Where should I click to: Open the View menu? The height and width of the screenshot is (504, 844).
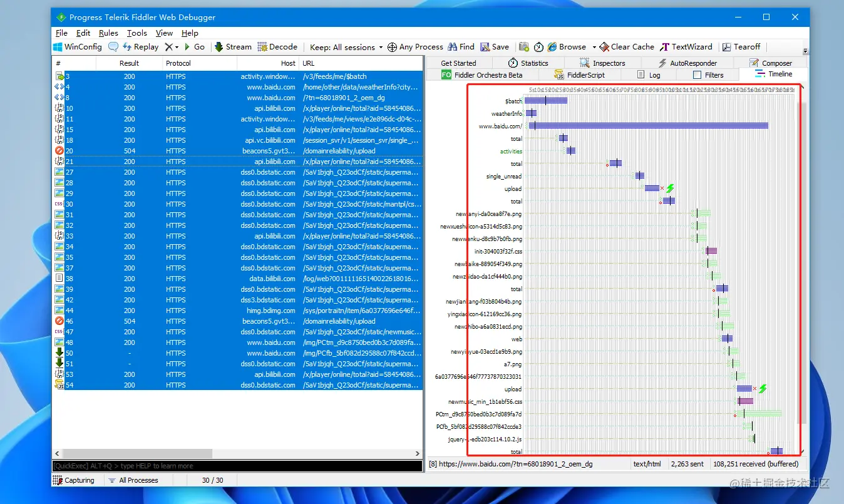[x=164, y=33]
